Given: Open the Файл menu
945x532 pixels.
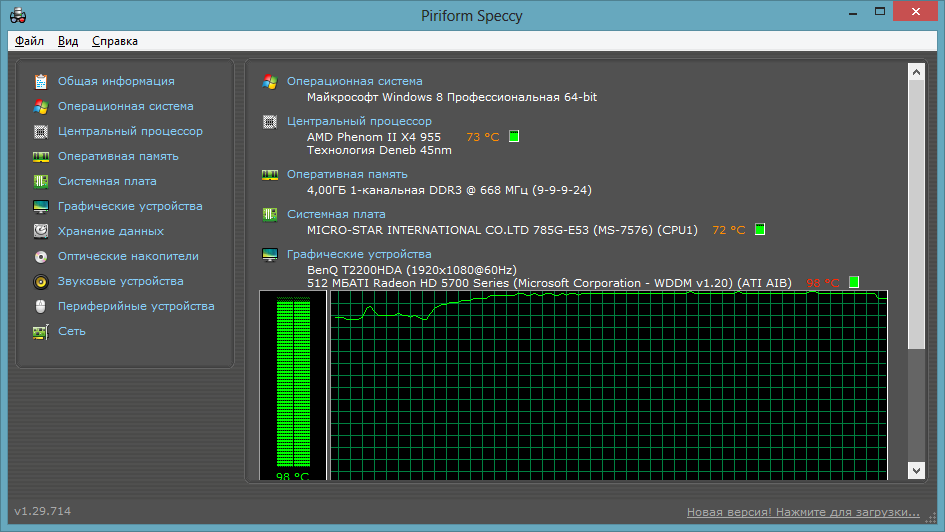Looking at the screenshot, I should pyautogui.click(x=29, y=41).
